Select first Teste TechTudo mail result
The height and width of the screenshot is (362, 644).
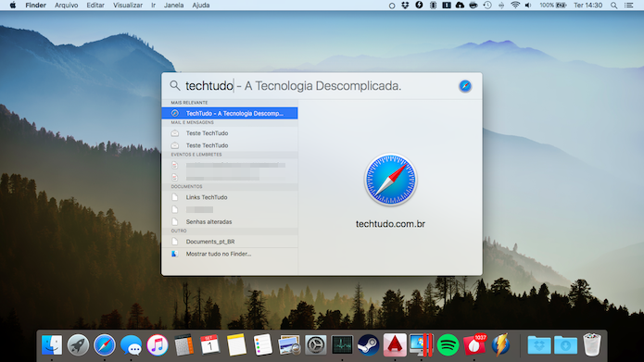pyautogui.click(x=230, y=133)
